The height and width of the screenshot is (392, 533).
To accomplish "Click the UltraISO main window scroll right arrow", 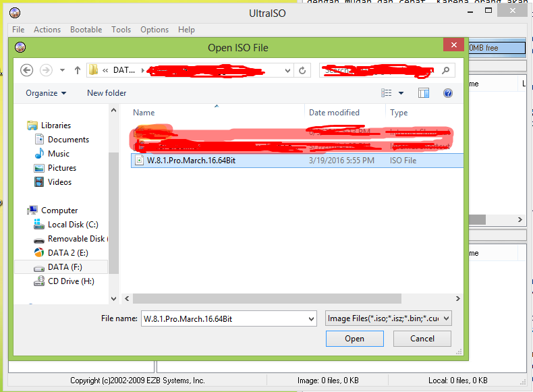I will [x=520, y=220].
